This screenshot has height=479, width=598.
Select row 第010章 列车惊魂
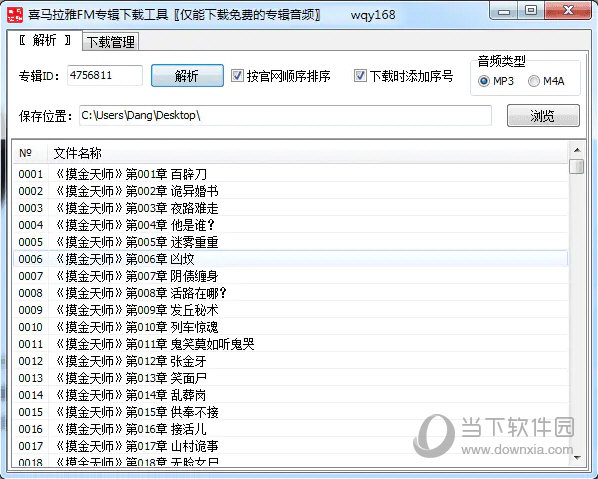291,327
